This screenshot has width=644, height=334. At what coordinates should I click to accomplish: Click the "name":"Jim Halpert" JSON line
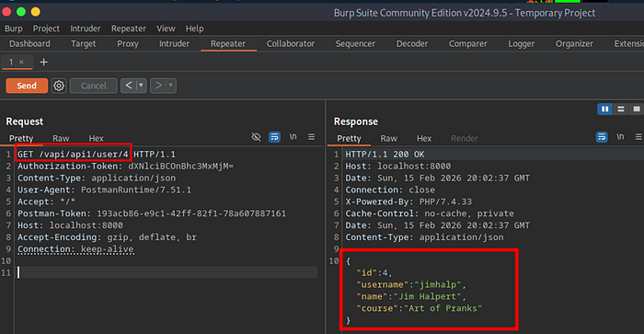pos(411,296)
